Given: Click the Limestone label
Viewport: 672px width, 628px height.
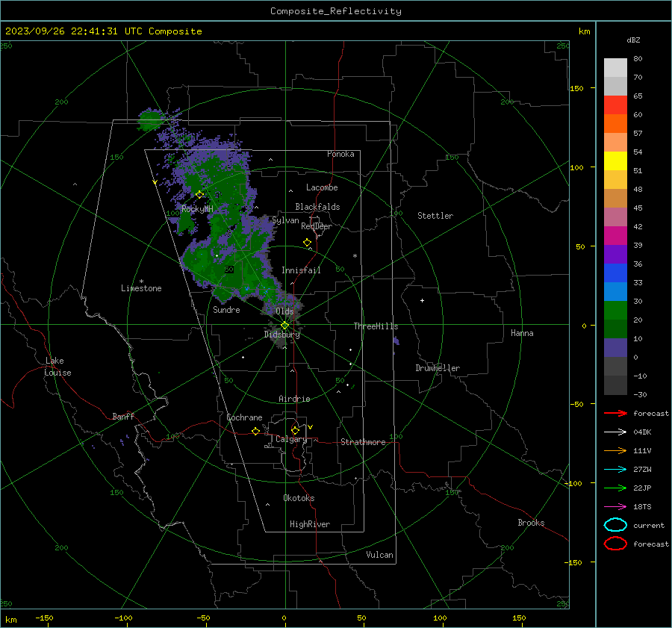Looking at the screenshot, I should [x=141, y=288].
